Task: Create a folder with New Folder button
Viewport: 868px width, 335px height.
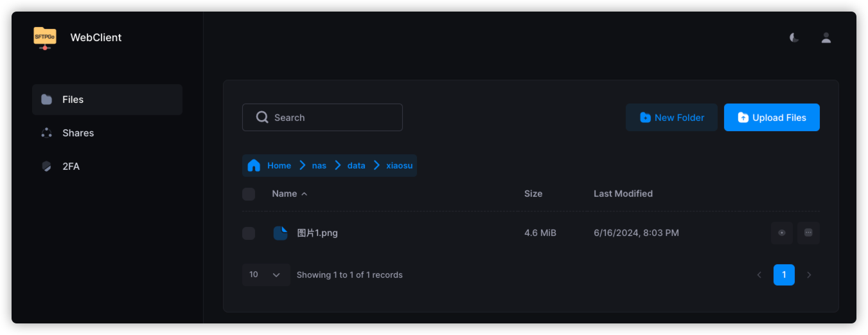Action: point(671,118)
